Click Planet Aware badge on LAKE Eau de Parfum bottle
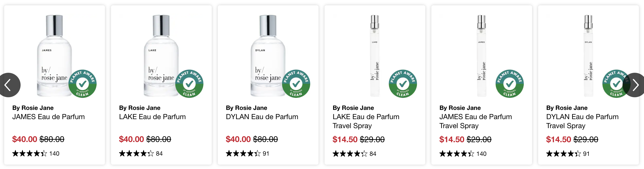The height and width of the screenshot is (169, 644). pyautogui.click(x=189, y=84)
